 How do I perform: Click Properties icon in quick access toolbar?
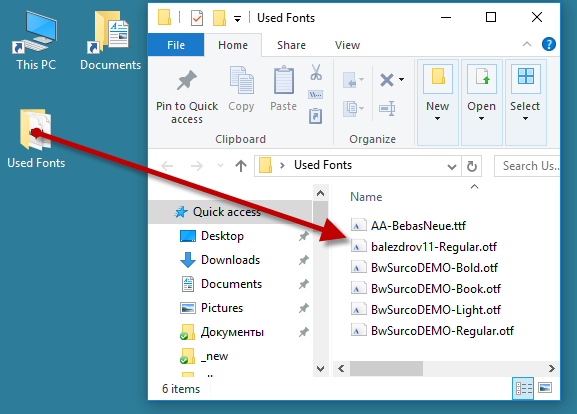pos(197,18)
